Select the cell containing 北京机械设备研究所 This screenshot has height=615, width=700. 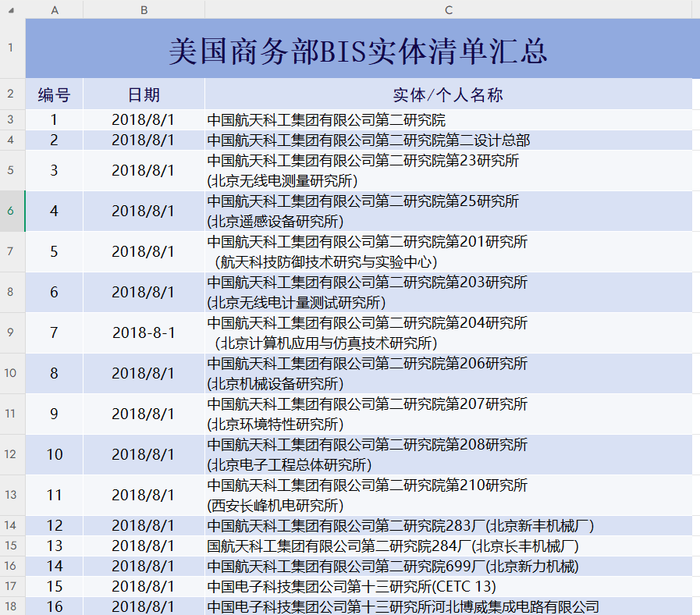point(449,373)
